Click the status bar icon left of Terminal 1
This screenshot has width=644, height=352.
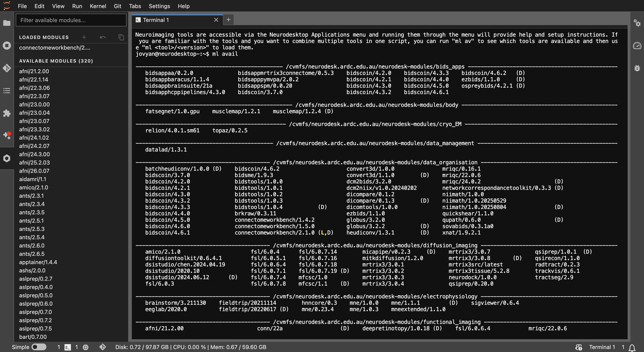coord(578,347)
